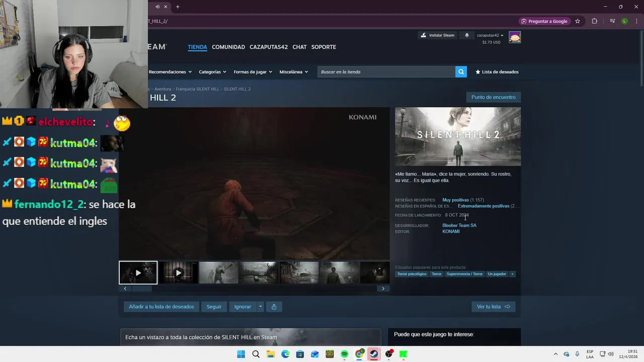The width and height of the screenshot is (644, 362).
Task: Open OBS Studio from the taskbar
Action: (x=388, y=354)
